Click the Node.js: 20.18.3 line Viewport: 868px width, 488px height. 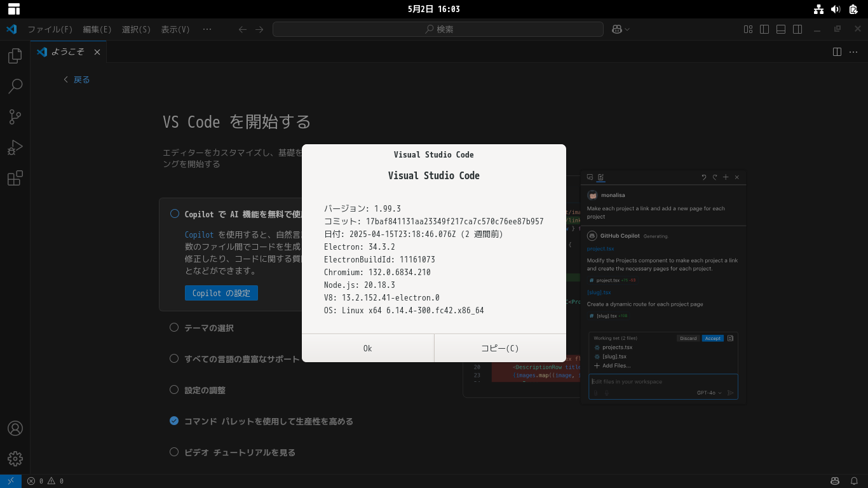point(360,285)
